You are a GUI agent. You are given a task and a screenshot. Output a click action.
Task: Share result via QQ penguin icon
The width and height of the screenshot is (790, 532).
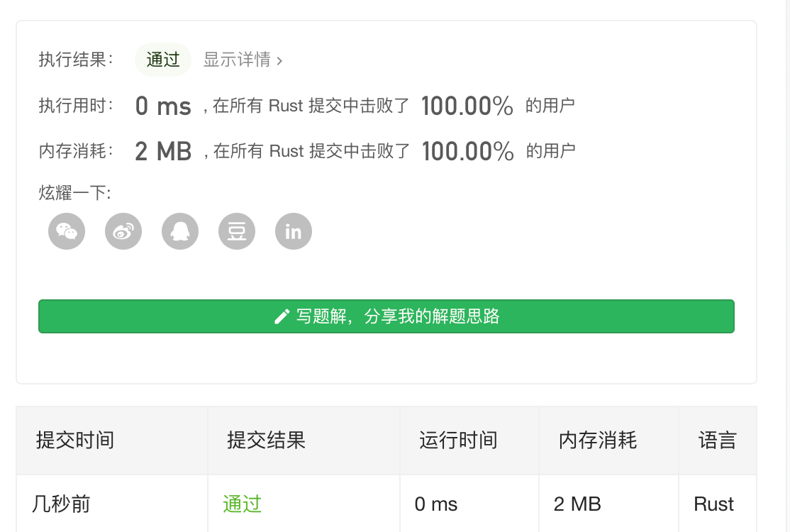pos(180,231)
